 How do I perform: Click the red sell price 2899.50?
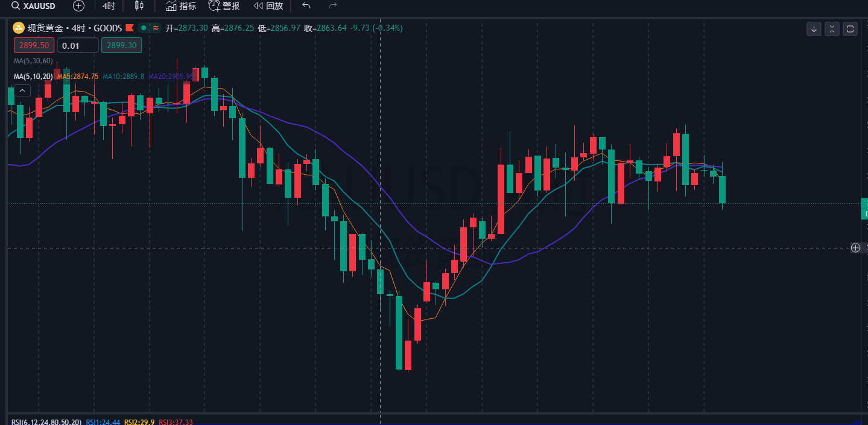(x=34, y=45)
